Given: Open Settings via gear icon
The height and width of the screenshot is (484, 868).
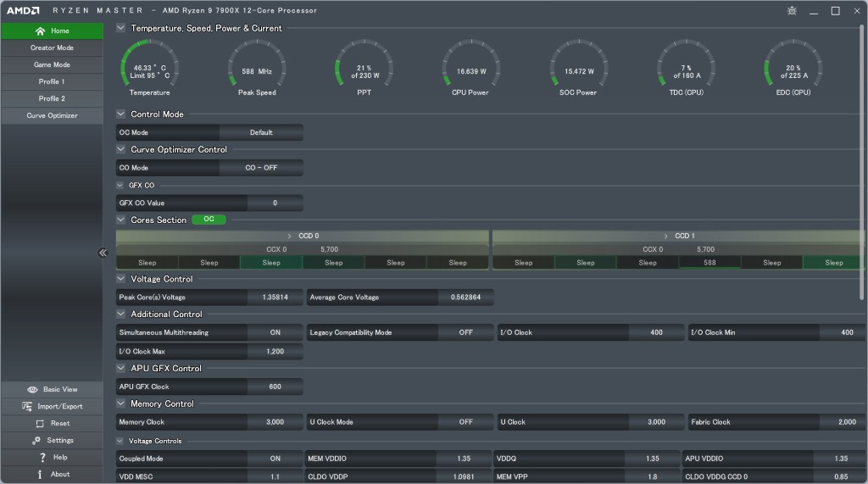Looking at the screenshot, I should click(x=36, y=441).
